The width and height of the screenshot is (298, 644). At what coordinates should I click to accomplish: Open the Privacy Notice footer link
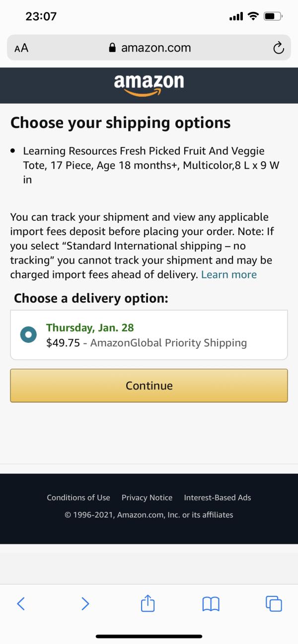tap(147, 498)
